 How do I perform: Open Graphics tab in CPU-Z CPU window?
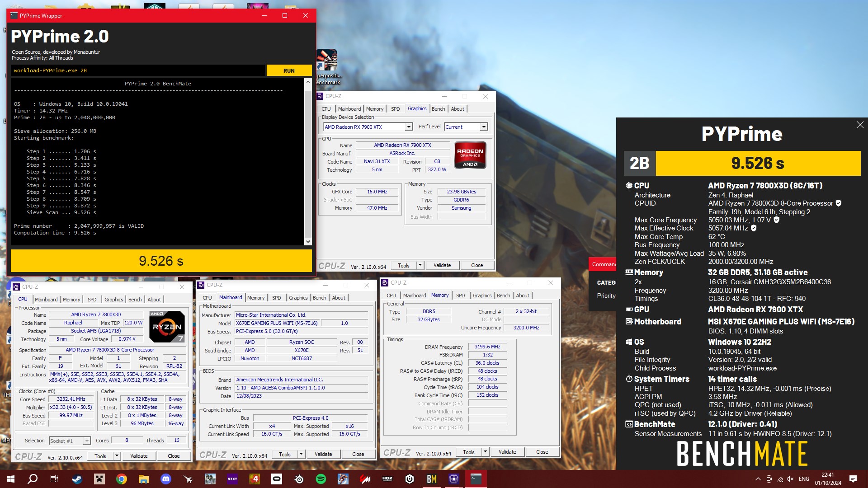pyautogui.click(x=113, y=300)
